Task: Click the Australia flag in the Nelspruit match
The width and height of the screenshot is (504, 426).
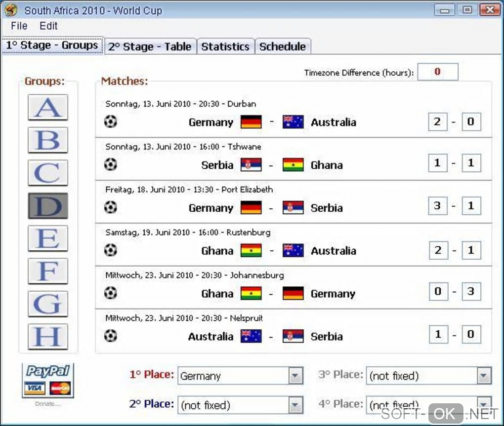Action: tap(251, 336)
